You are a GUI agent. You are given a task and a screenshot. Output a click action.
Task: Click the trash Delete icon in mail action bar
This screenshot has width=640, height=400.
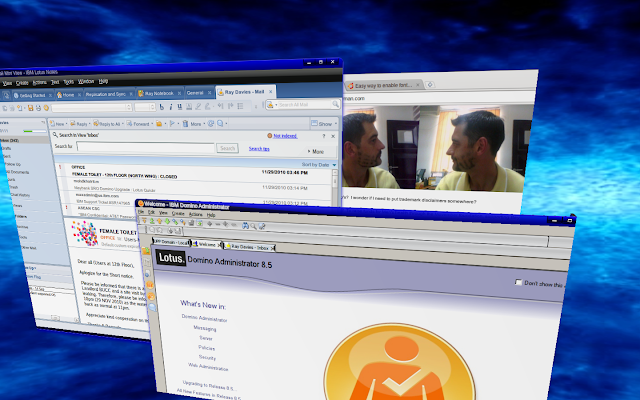pos(185,124)
